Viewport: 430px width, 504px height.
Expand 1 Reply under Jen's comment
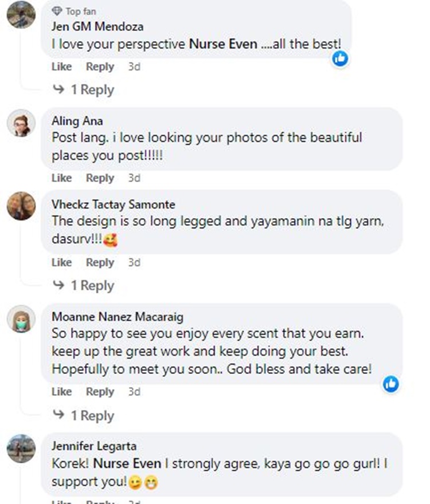[x=84, y=90]
